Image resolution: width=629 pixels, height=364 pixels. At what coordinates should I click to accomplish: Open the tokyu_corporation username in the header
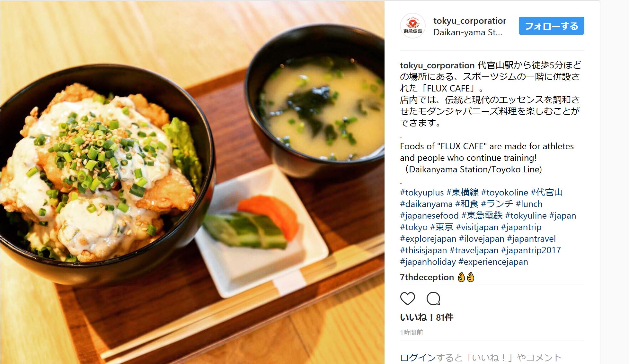click(x=470, y=21)
